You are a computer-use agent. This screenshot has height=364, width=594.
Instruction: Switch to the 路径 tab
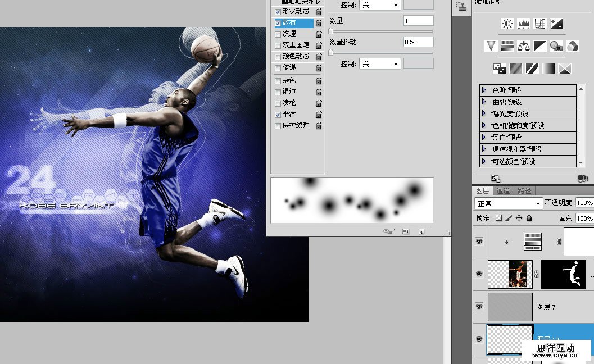tap(523, 190)
